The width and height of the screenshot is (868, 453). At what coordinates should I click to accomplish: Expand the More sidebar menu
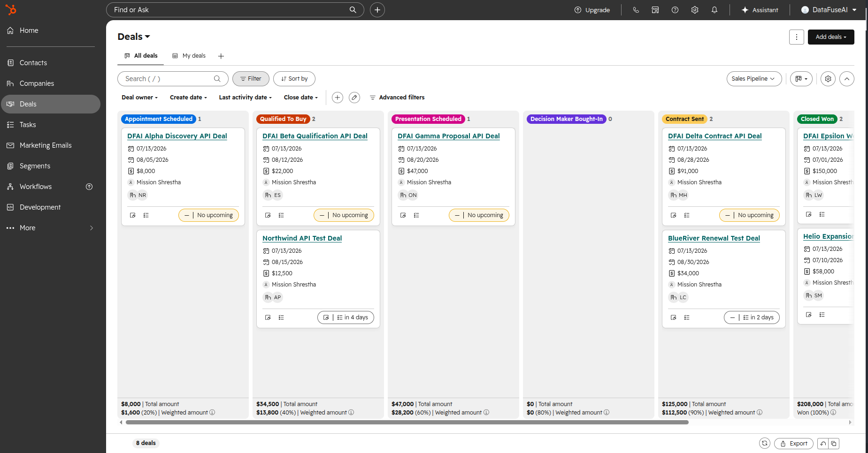click(51, 228)
